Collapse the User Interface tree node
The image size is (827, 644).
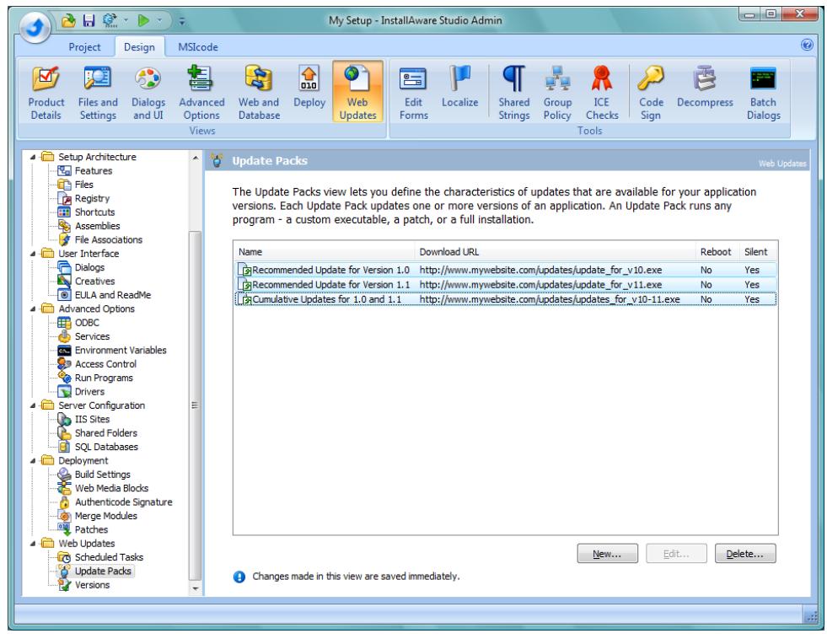[x=33, y=254]
